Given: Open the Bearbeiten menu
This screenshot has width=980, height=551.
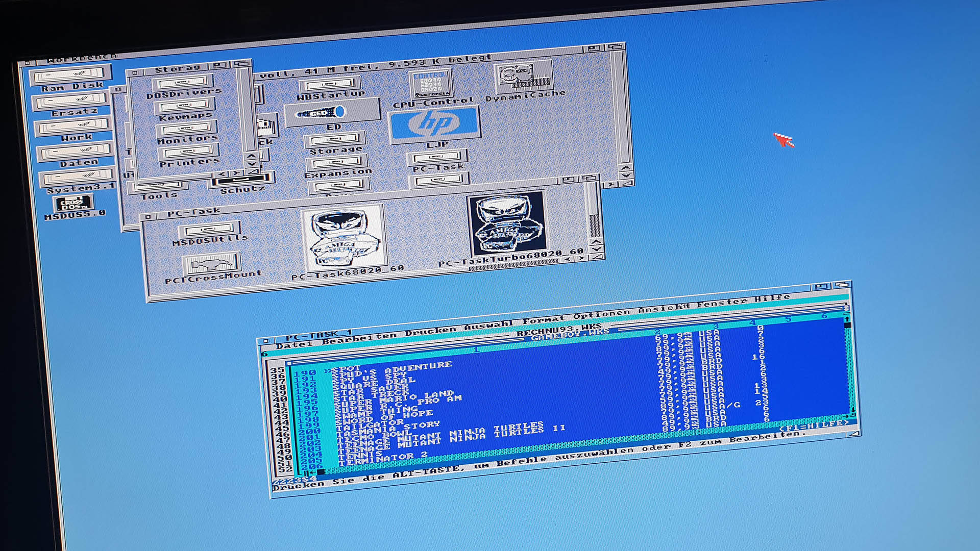Looking at the screenshot, I should pyautogui.click(x=359, y=339).
